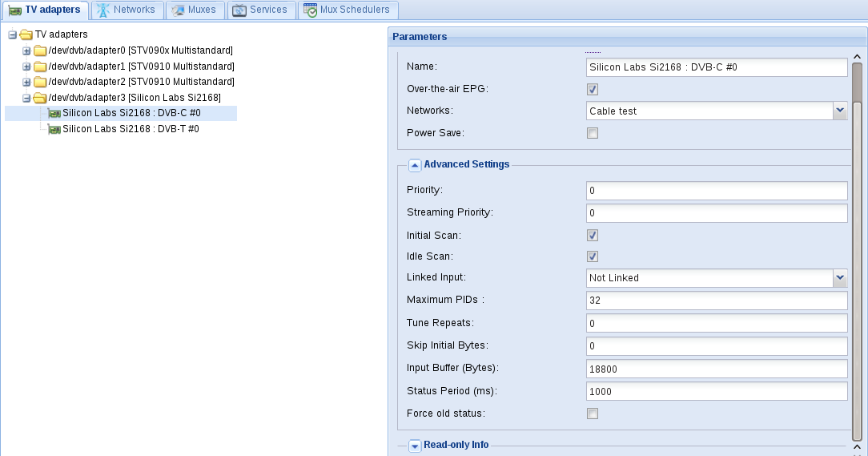The height and width of the screenshot is (456, 868).
Task: Click the Muxes tab icon
Action: click(x=178, y=10)
